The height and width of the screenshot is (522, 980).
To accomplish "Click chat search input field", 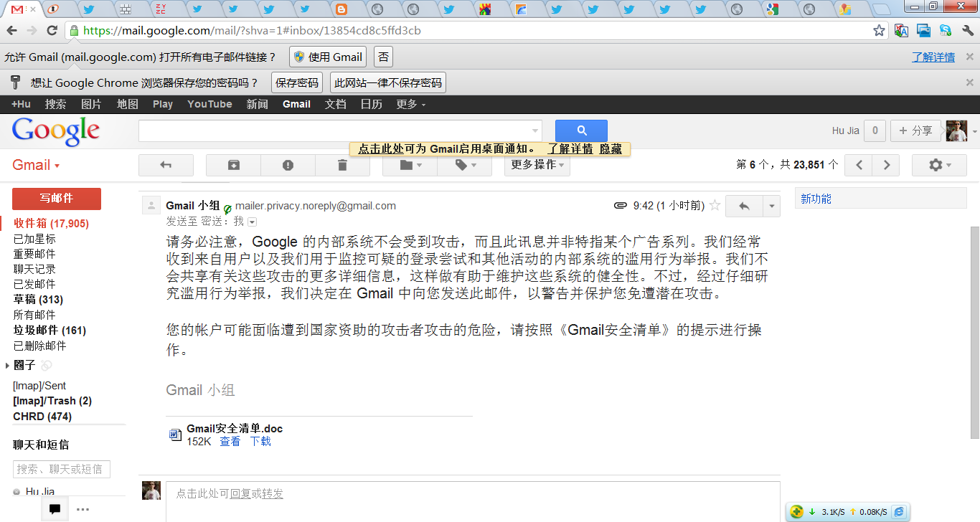I will (x=62, y=469).
